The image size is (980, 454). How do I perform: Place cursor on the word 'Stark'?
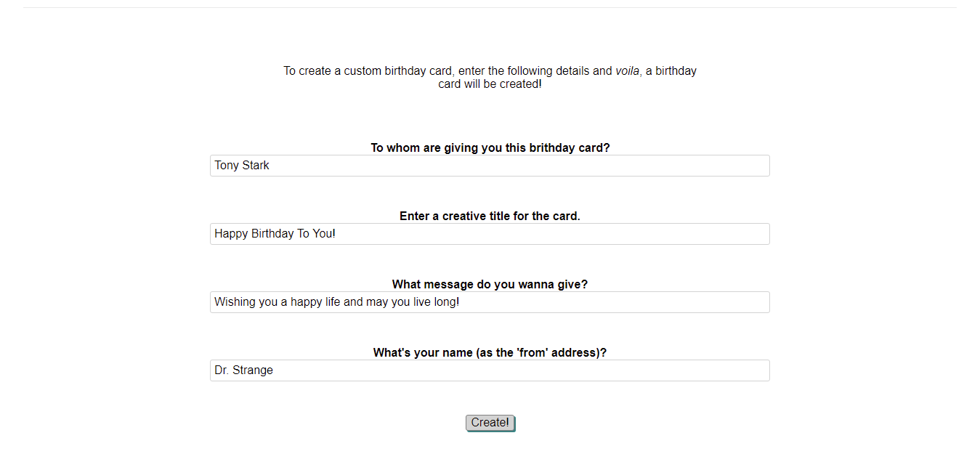pos(256,166)
